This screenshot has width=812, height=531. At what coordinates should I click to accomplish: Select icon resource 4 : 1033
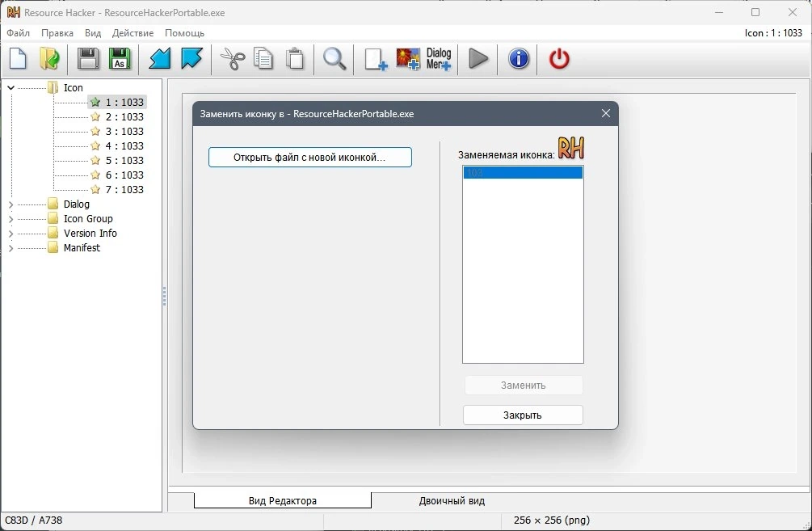[x=124, y=145]
